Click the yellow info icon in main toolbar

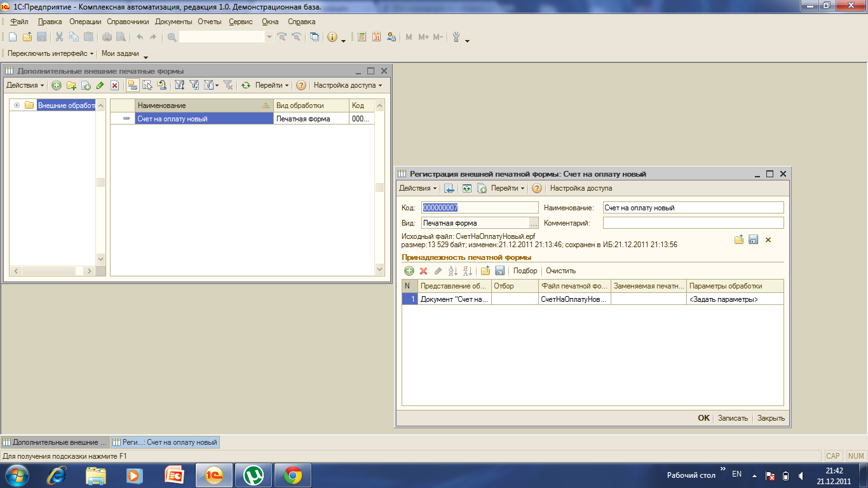(332, 37)
